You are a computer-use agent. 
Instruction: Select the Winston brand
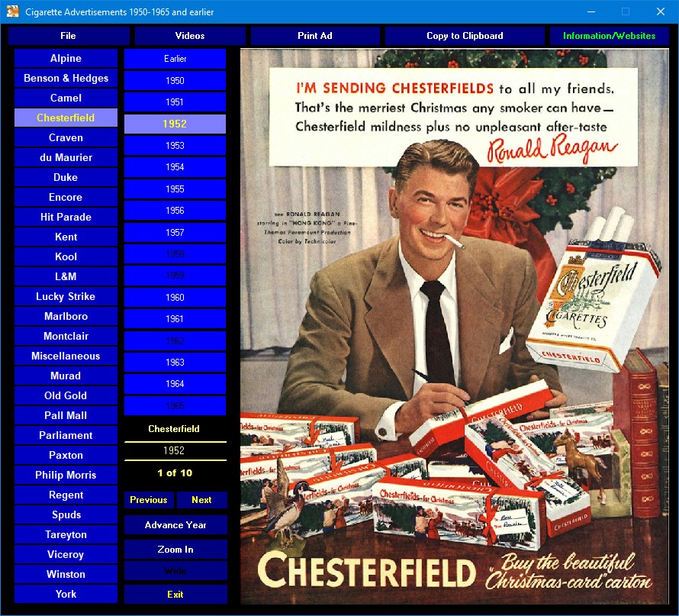(66, 574)
